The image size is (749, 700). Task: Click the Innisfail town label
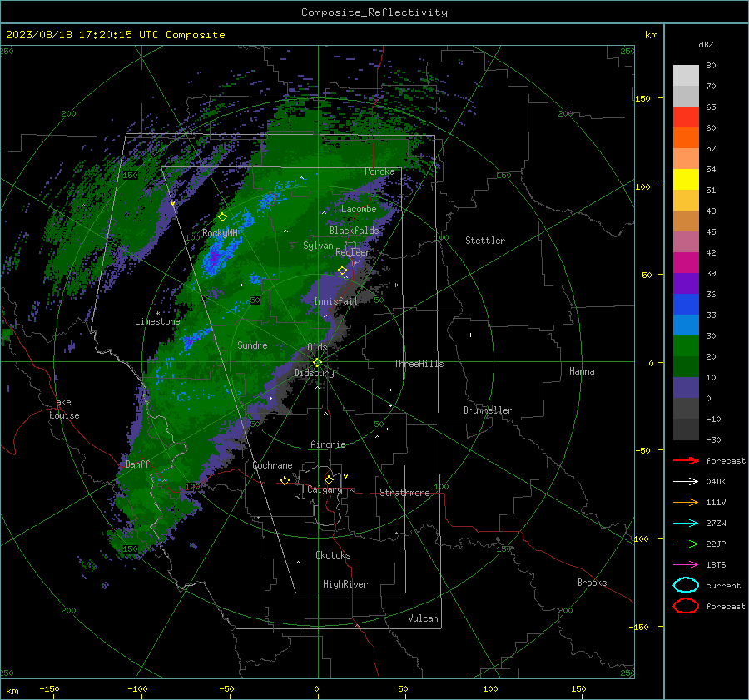point(335,301)
